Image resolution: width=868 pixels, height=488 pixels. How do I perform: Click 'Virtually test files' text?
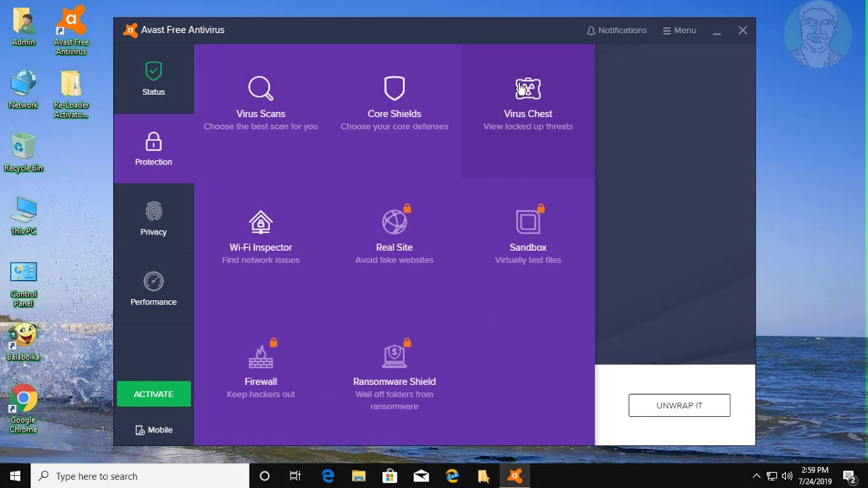pyautogui.click(x=528, y=260)
